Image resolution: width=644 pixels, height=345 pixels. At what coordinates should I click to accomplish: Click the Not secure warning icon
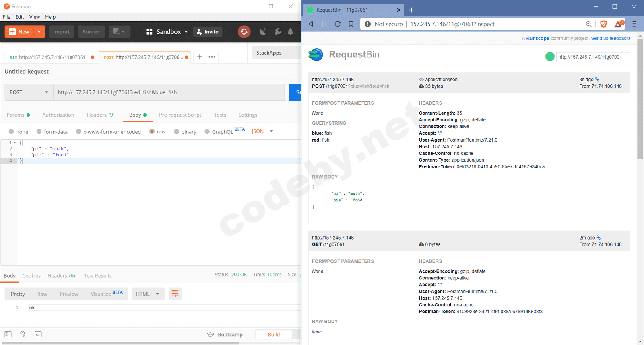tap(367, 24)
